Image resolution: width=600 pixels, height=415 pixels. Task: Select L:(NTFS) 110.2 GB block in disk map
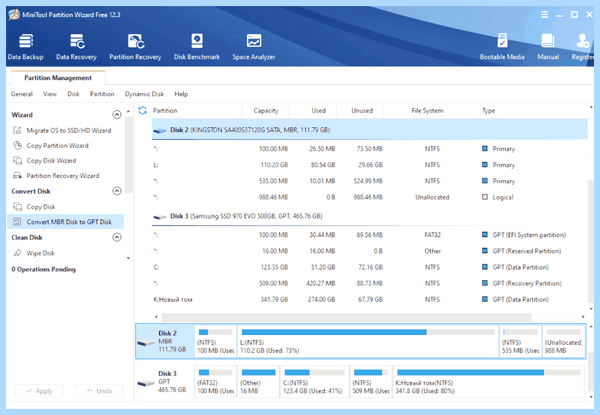pyautogui.click(x=368, y=341)
